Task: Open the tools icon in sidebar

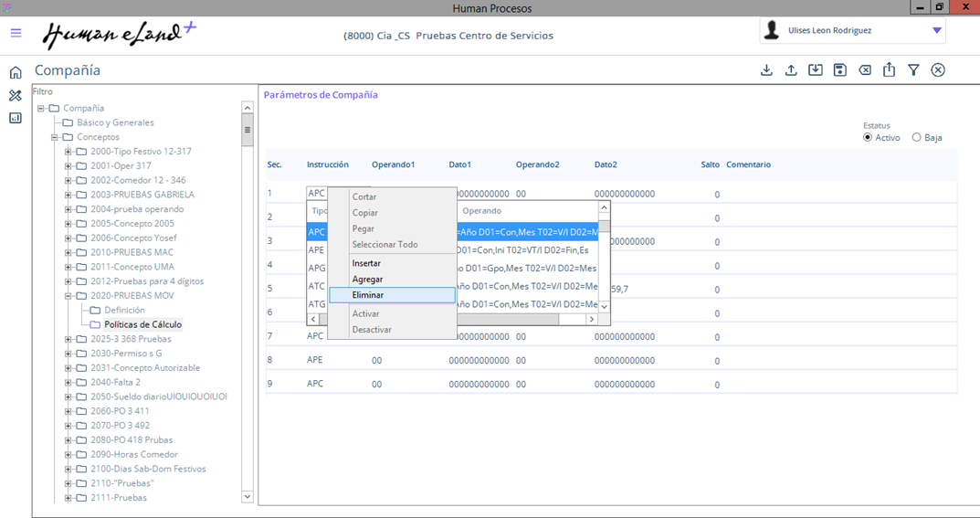Action: [16, 95]
